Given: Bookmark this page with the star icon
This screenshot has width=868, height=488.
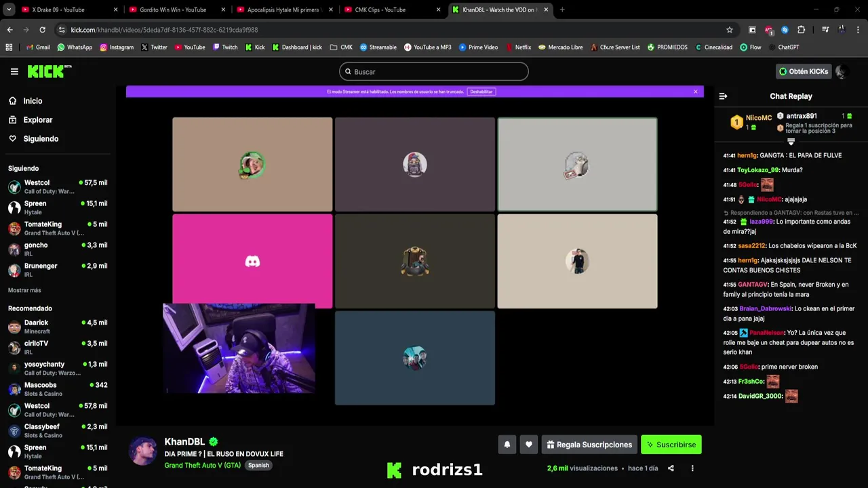Looking at the screenshot, I should point(730,30).
